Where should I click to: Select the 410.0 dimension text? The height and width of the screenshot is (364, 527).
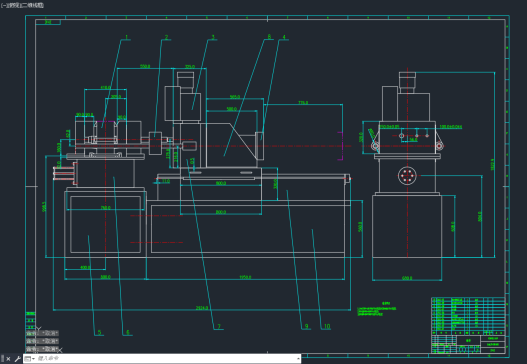pos(105,87)
